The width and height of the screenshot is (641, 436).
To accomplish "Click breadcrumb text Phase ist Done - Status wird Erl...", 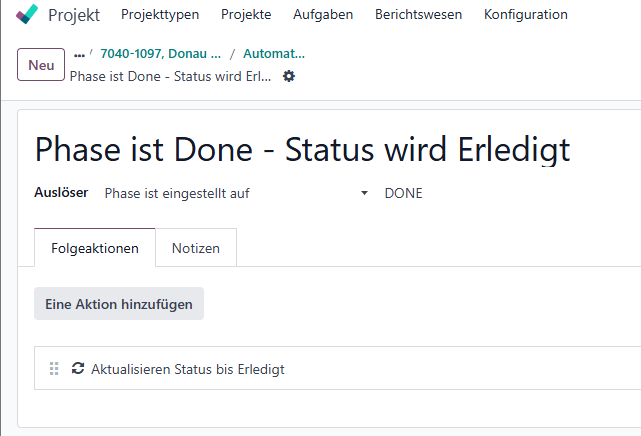I will pyautogui.click(x=170, y=76).
